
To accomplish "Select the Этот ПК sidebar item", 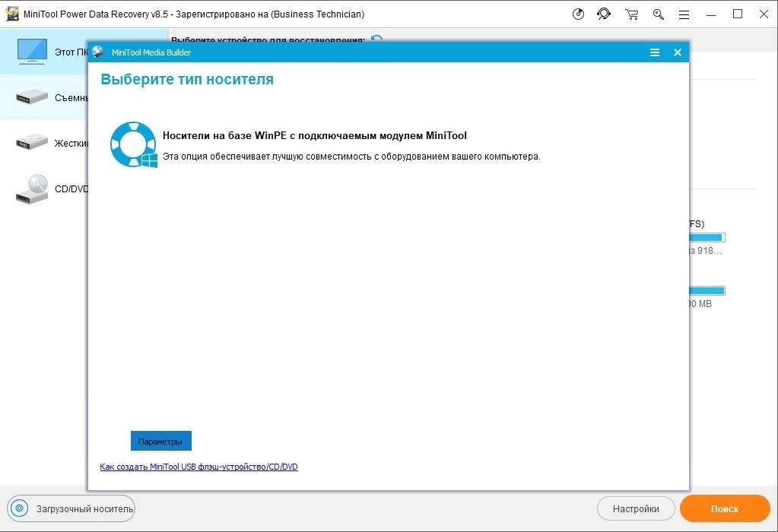I will pos(45,52).
